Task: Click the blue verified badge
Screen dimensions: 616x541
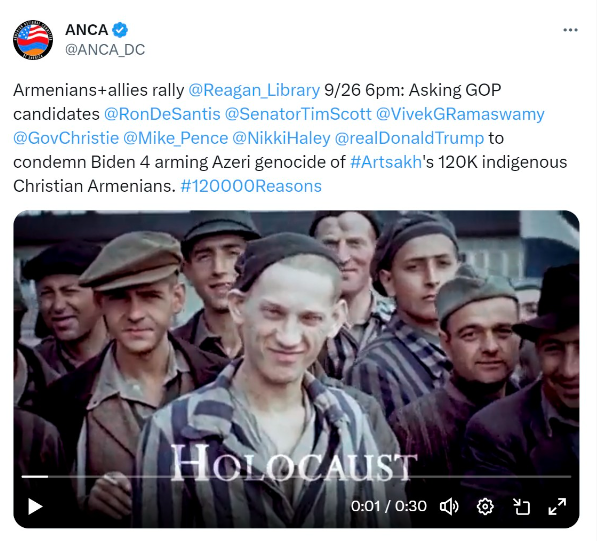Action: click(120, 30)
